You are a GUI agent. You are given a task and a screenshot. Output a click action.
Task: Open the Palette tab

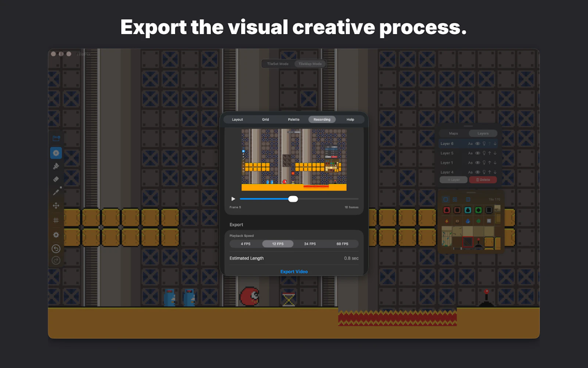(x=294, y=120)
